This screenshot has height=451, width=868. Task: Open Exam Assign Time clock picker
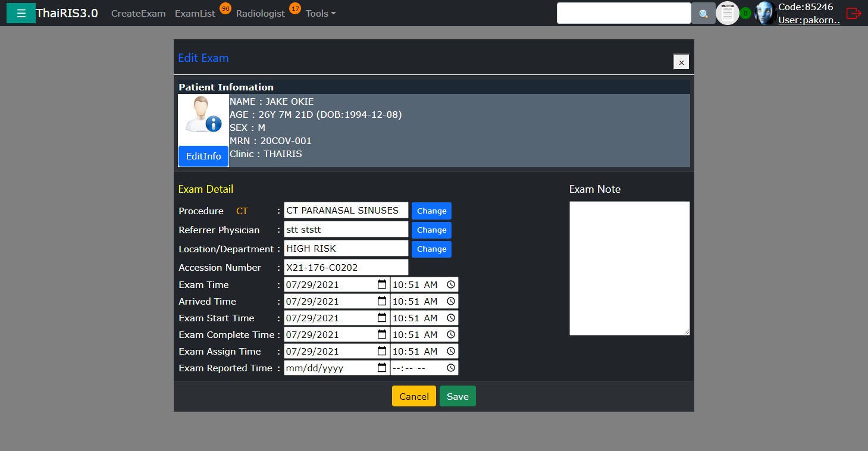pos(451,352)
